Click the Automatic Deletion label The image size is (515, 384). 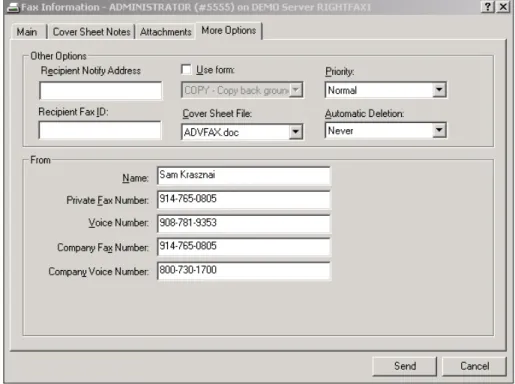tap(364, 114)
